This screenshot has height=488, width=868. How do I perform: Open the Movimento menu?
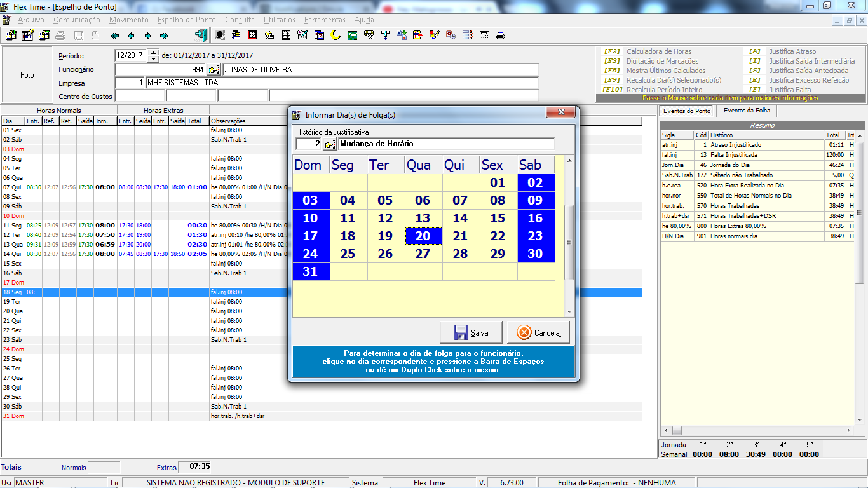point(129,20)
